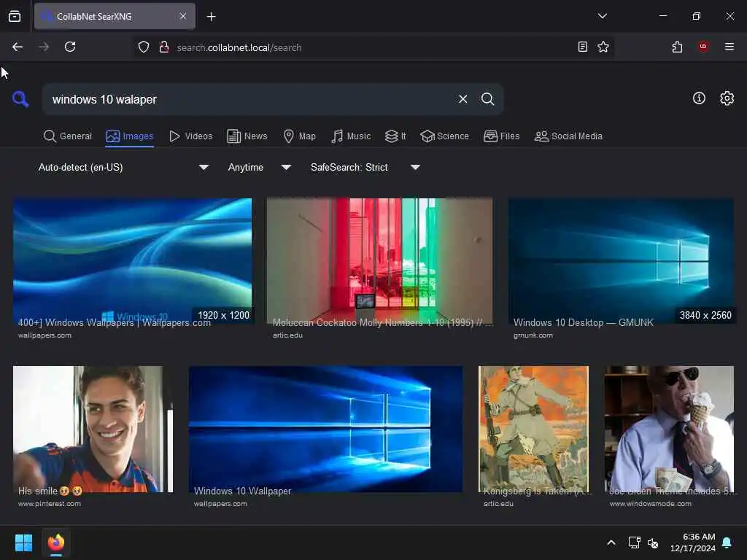This screenshot has height=560, width=747.
Task: Close the CollabNet SearXNG tab
Action: click(x=183, y=16)
